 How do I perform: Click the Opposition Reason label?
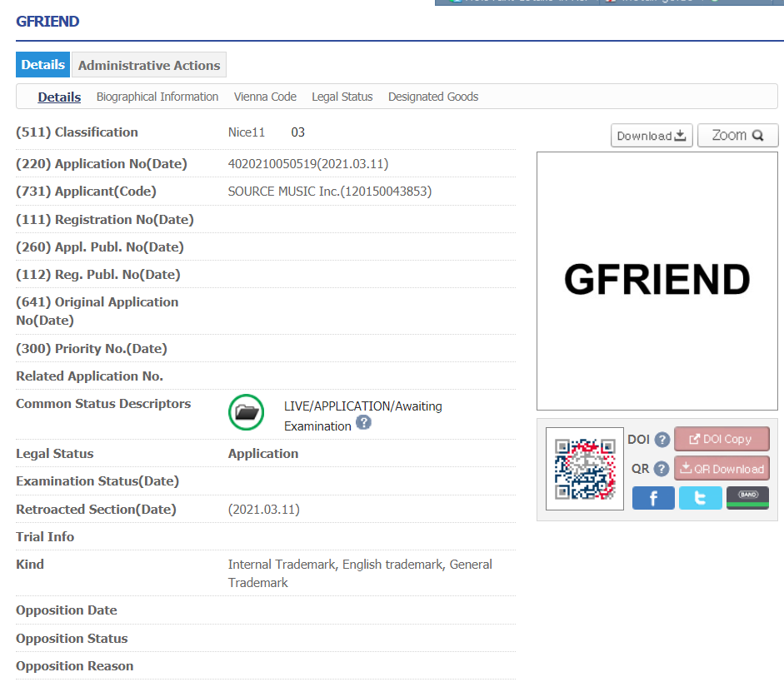[74, 666]
